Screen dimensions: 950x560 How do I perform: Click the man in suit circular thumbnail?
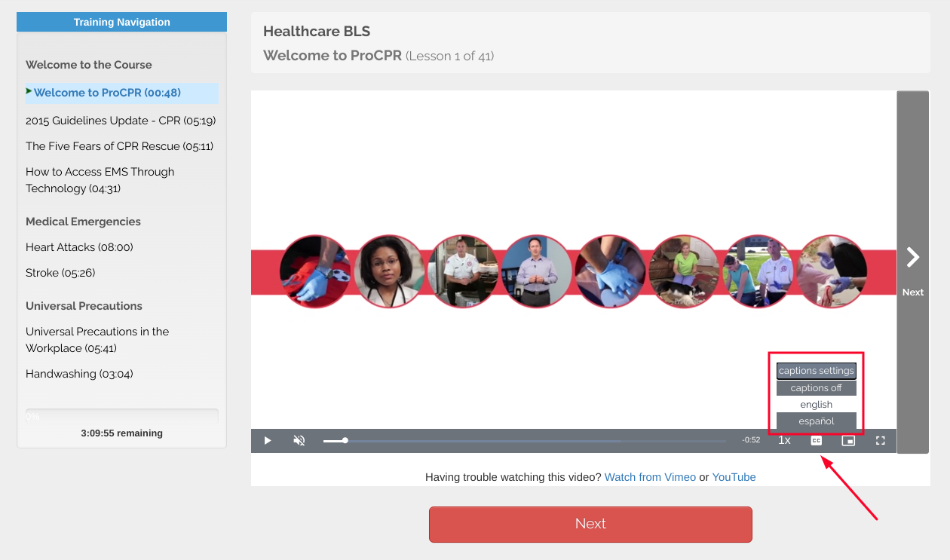(537, 271)
